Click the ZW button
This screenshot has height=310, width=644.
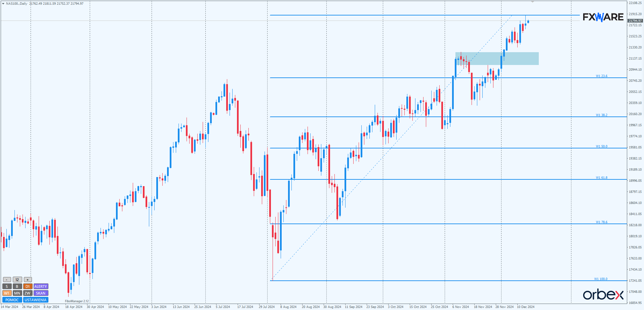(x=28, y=293)
